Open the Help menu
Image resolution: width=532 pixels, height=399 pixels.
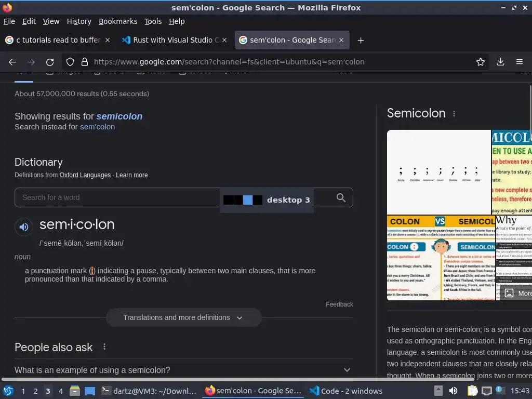pyautogui.click(x=177, y=21)
